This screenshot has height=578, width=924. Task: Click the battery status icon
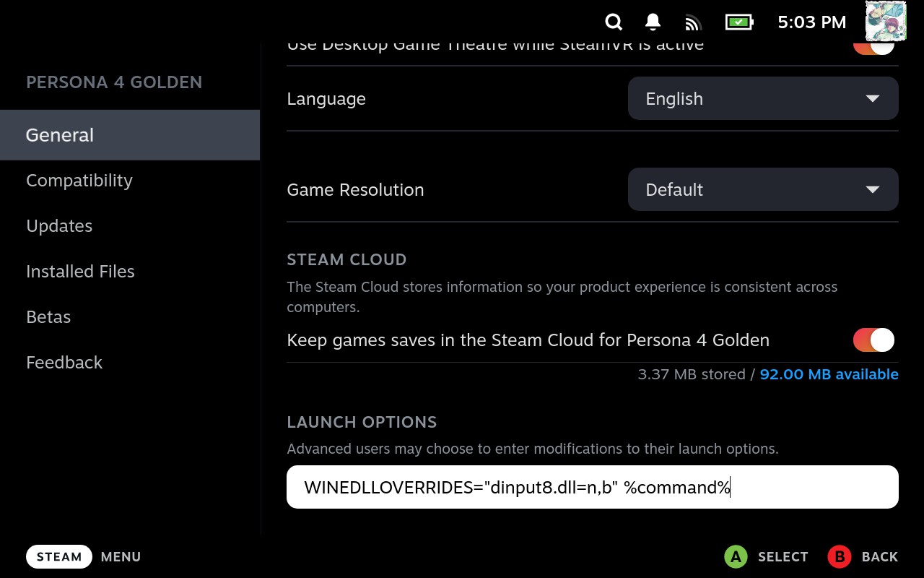[738, 22]
